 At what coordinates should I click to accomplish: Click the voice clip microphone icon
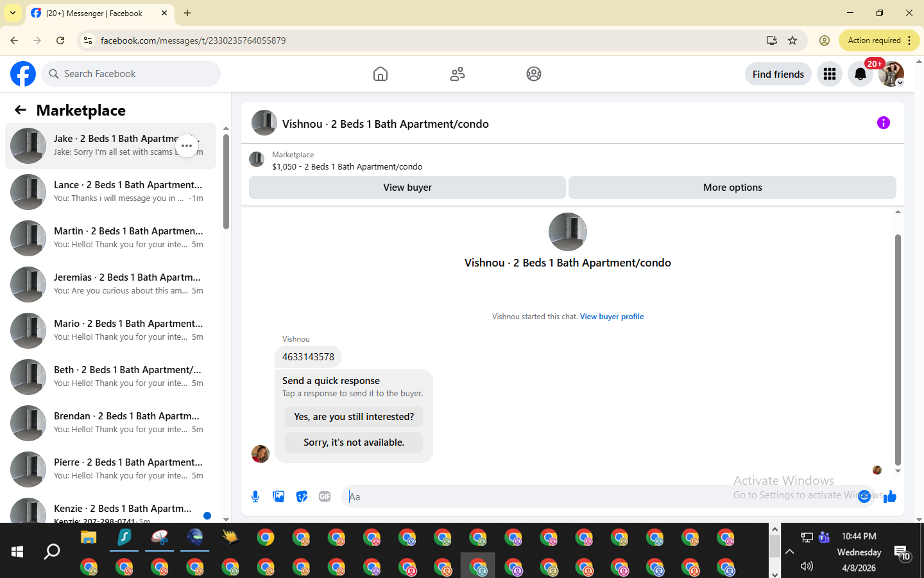[x=255, y=496]
